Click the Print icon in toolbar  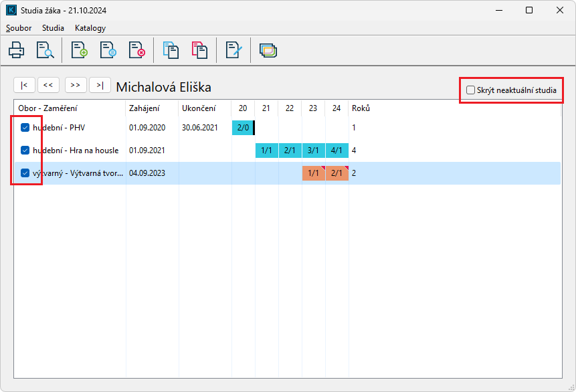coord(17,50)
